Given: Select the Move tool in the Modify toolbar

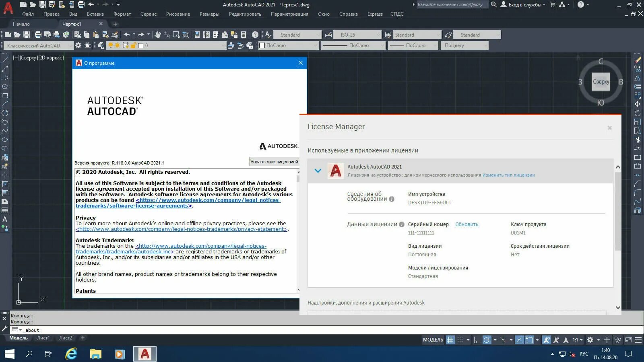Looking at the screenshot, I should 638,104.
